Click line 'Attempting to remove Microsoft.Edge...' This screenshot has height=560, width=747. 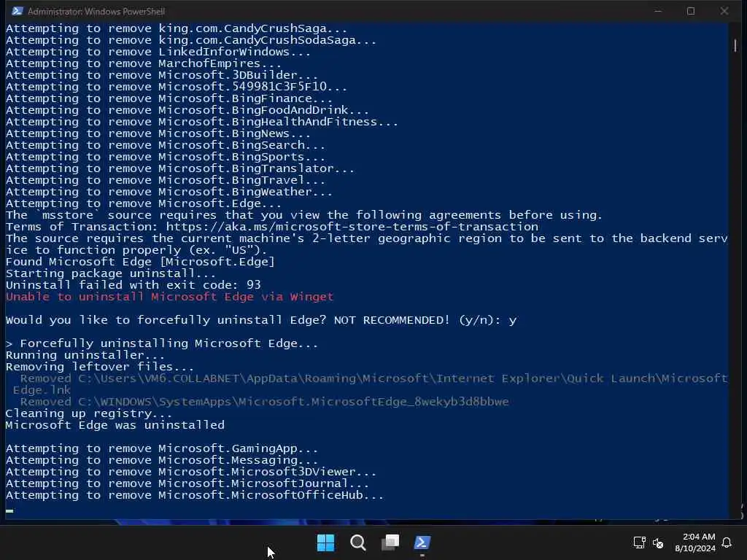tap(144, 203)
